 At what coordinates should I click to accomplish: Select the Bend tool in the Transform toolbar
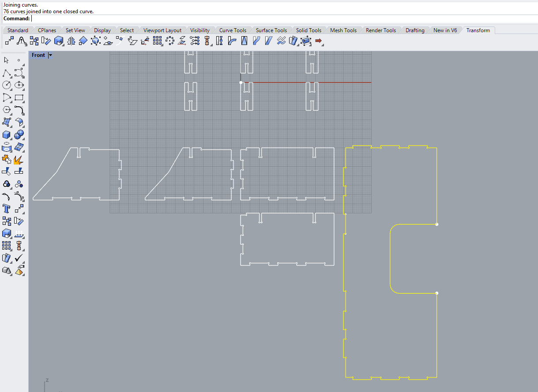click(232, 41)
